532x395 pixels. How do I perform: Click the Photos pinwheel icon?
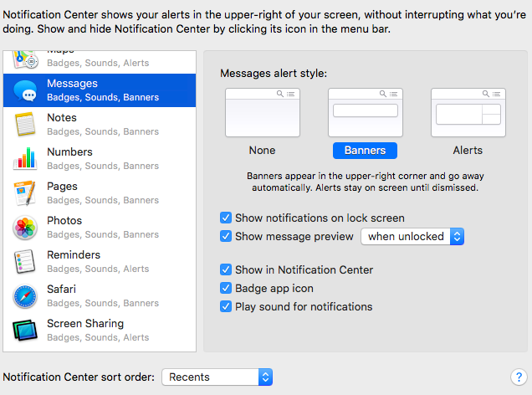[x=25, y=228]
